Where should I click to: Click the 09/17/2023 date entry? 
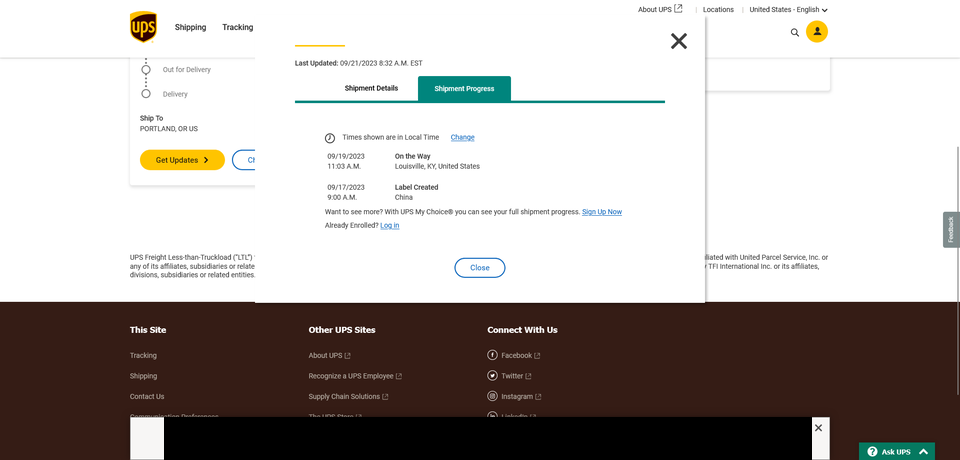pyautogui.click(x=346, y=187)
